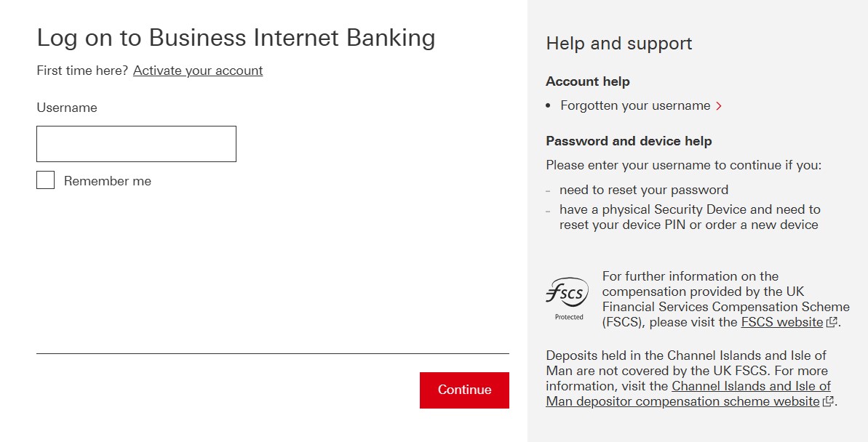868x442 pixels.
Task: Click the Log on to Business Internet Banking title
Action: click(236, 38)
